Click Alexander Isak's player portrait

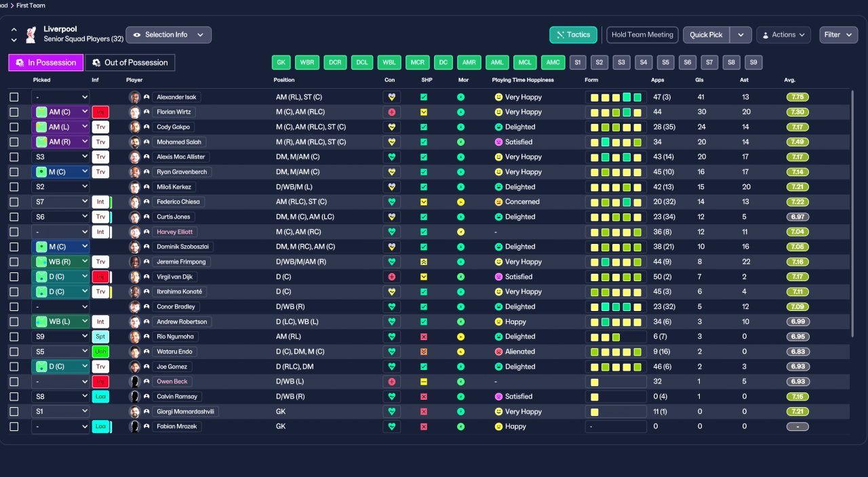[x=134, y=98]
